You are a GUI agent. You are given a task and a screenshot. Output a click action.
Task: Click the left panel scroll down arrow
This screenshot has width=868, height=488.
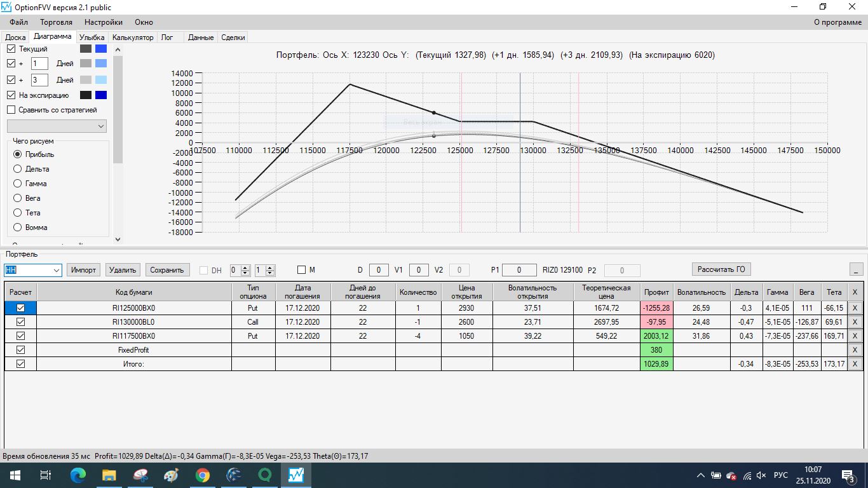pyautogui.click(x=118, y=239)
